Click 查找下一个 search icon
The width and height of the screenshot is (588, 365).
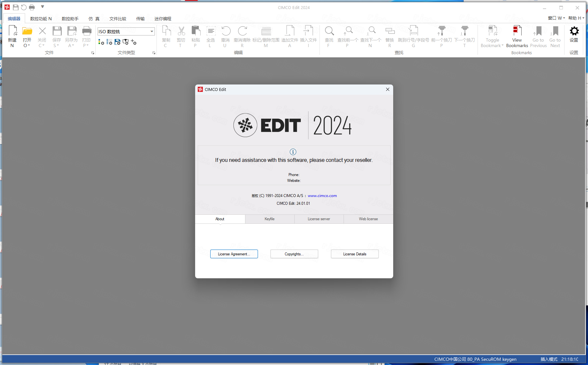click(x=371, y=31)
